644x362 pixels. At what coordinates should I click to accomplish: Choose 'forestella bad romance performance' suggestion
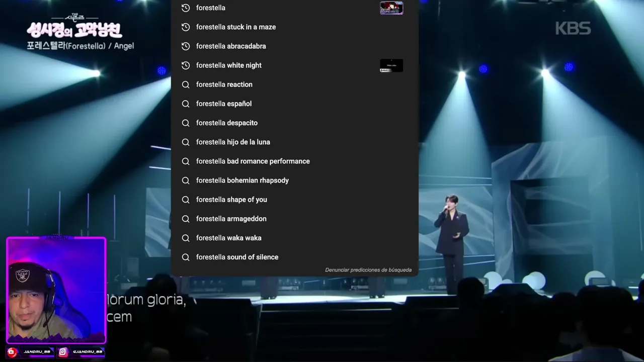294,161
